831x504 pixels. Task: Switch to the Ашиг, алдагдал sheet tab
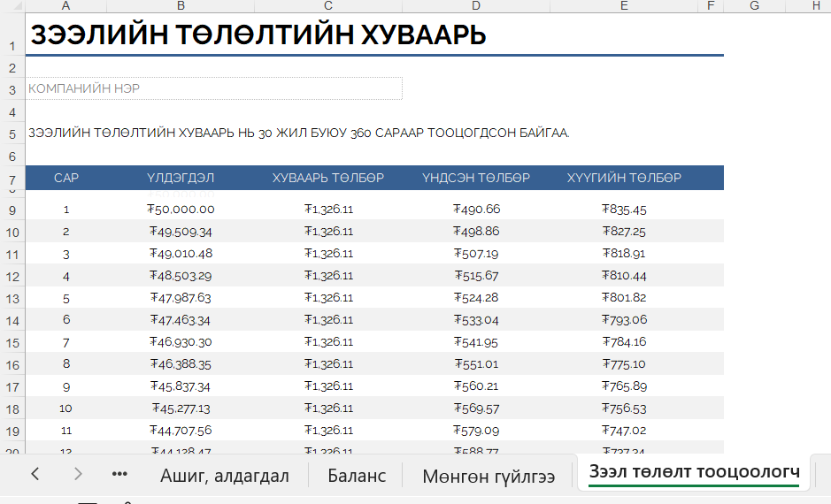click(x=224, y=476)
